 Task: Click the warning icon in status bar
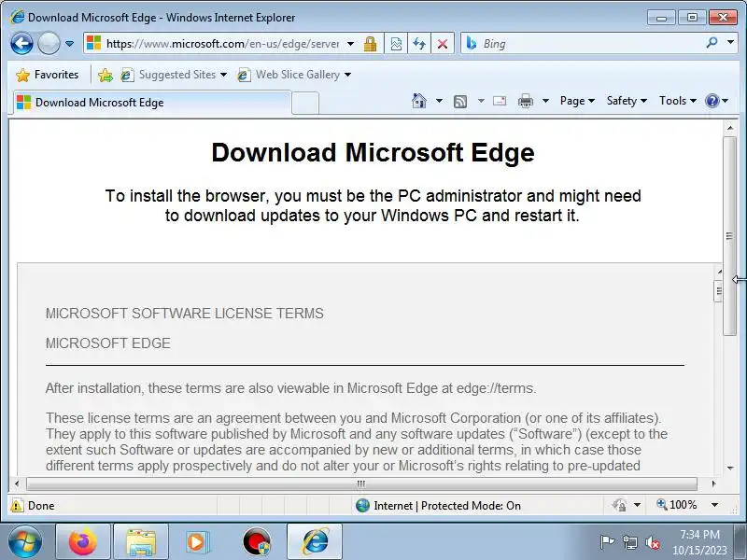tap(17, 505)
